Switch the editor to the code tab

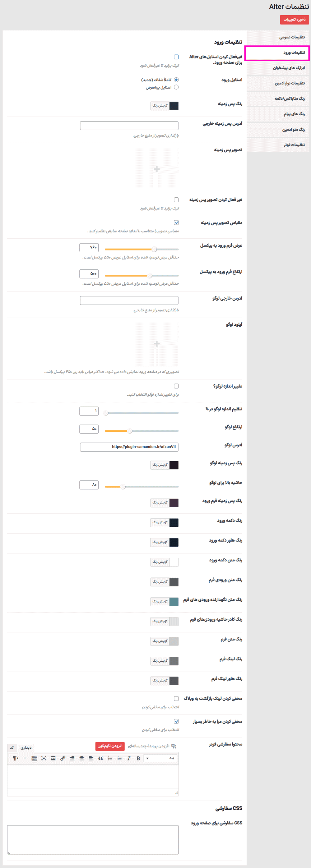click(x=12, y=747)
